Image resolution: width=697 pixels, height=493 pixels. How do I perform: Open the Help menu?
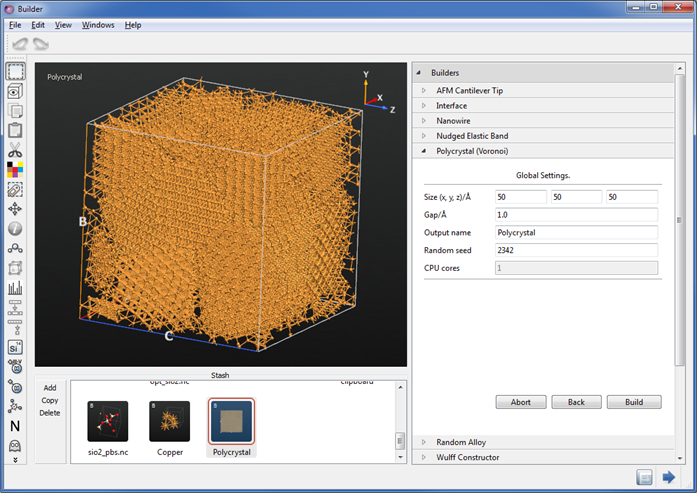click(133, 25)
